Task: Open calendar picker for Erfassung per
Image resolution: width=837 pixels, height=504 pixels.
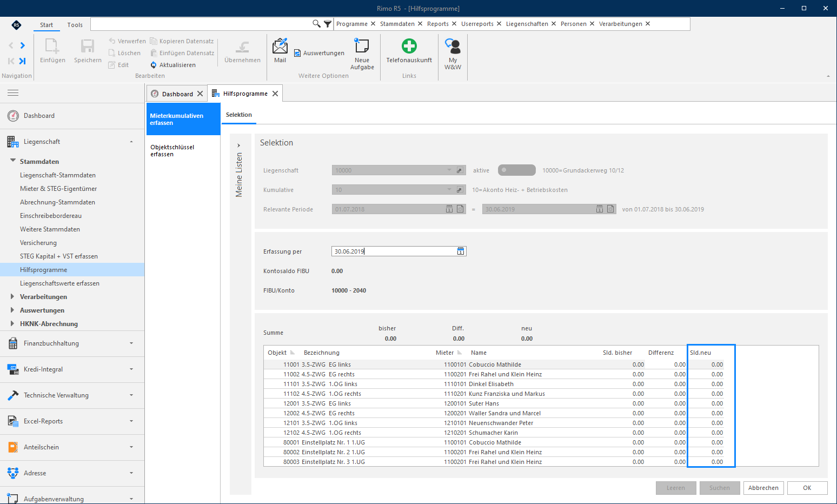Action: tap(461, 251)
